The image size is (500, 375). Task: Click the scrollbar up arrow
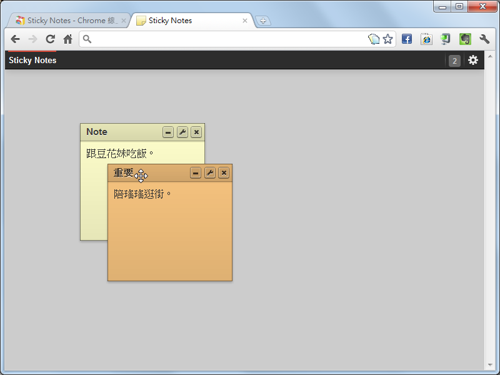(490, 57)
